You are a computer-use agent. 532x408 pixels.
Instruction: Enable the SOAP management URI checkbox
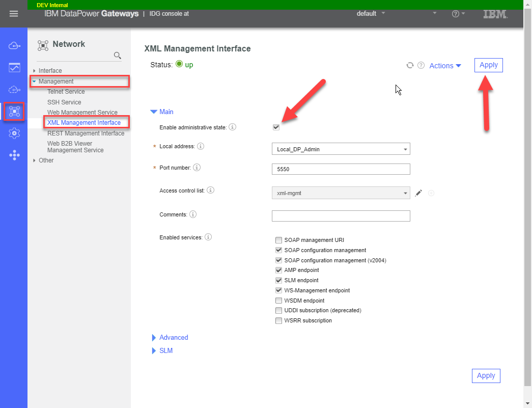click(278, 240)
